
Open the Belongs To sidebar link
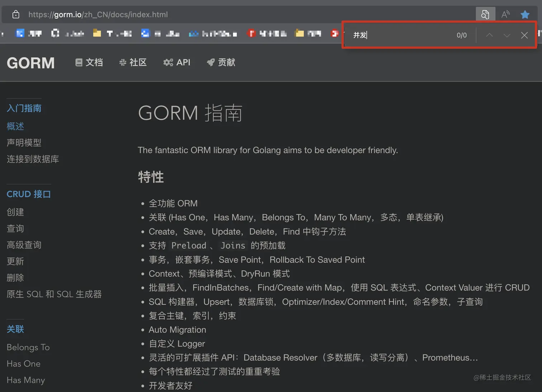[28, 347]
